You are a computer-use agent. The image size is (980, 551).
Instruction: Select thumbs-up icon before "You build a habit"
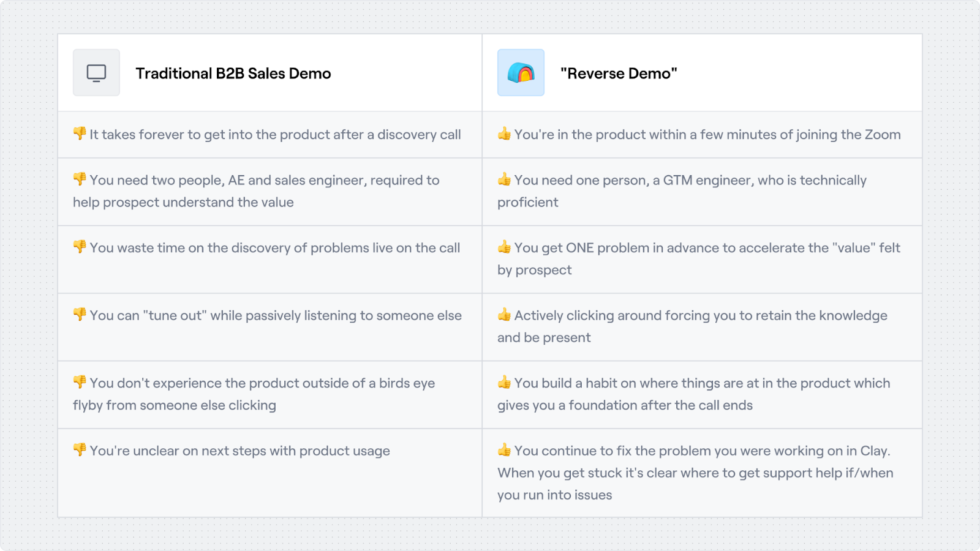click(x=504, y=382)
